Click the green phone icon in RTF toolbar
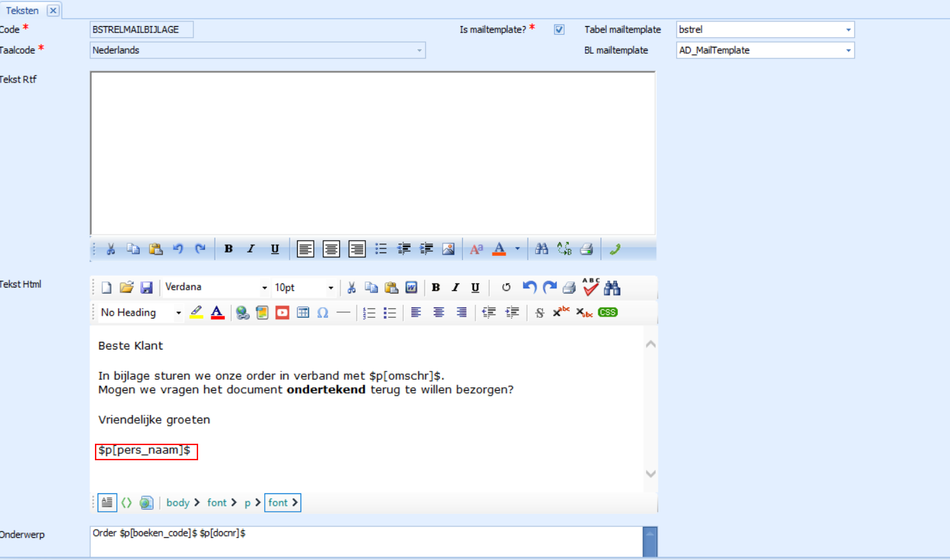 [614, 249]
